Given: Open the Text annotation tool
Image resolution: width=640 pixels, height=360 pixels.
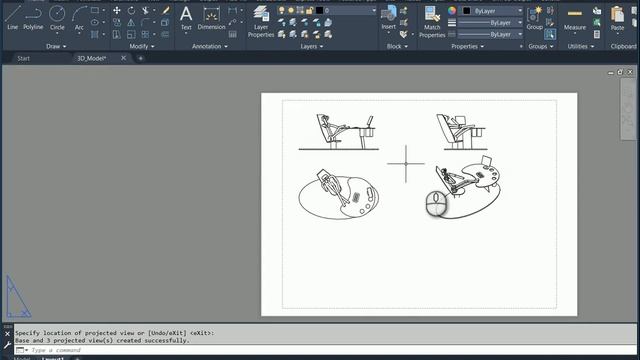Looking at the screenshot, I should (186, 18).
